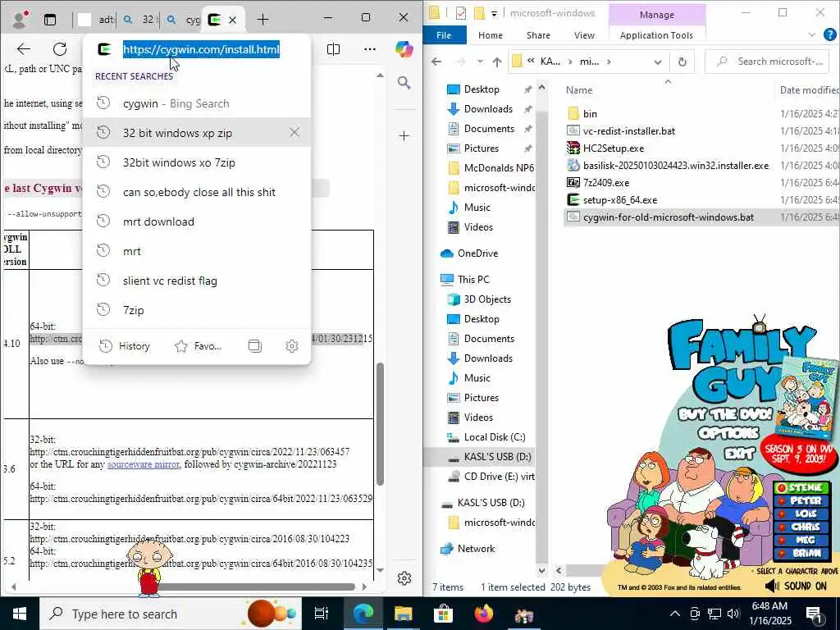
Task: Open Explorer help icon
Action: coord(829,35)
